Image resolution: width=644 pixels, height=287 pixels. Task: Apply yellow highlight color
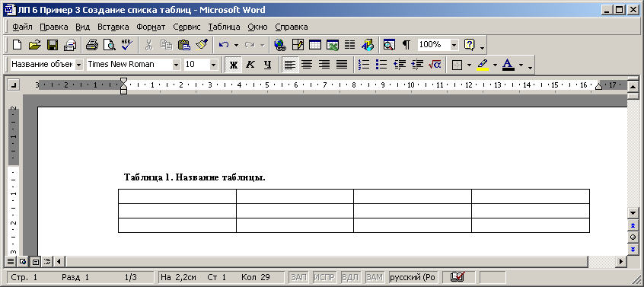tap(483, 65)
